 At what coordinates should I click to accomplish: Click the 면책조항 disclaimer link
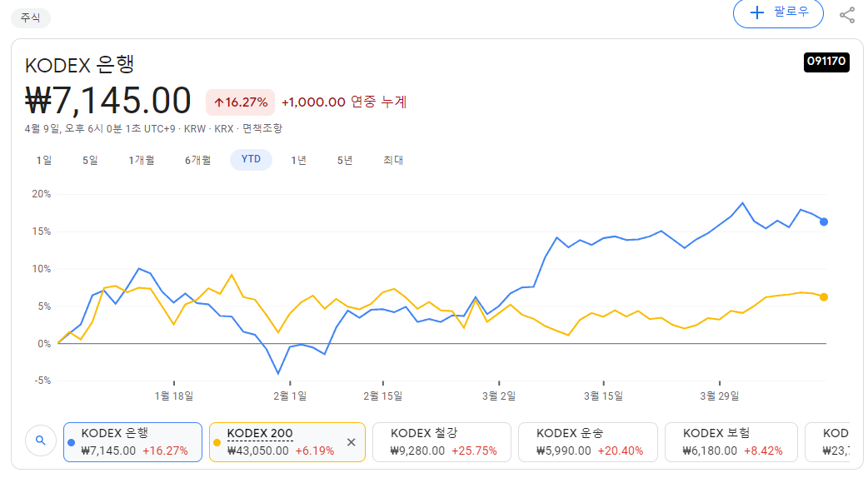click(262, 128)
